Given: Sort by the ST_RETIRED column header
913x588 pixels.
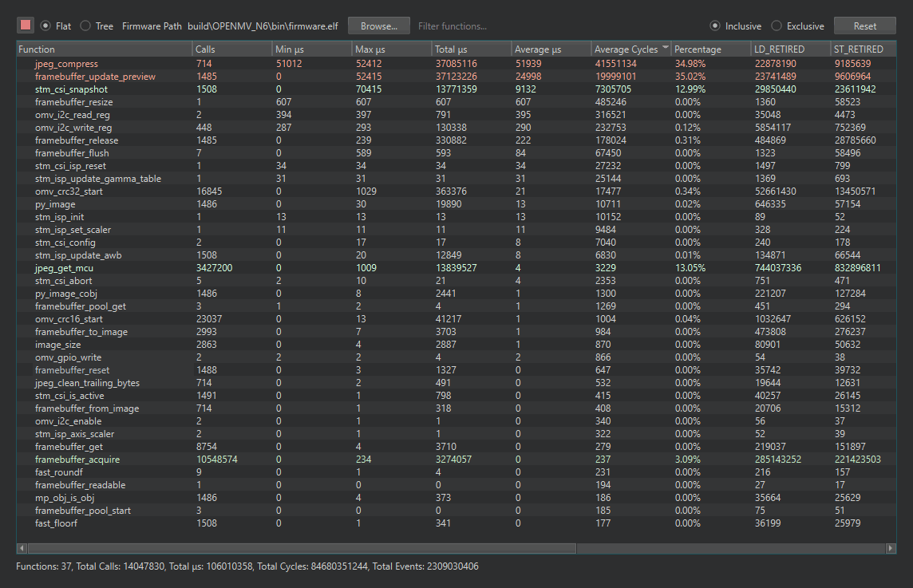Looking at the screenshot, I should (x=864, y=49).
